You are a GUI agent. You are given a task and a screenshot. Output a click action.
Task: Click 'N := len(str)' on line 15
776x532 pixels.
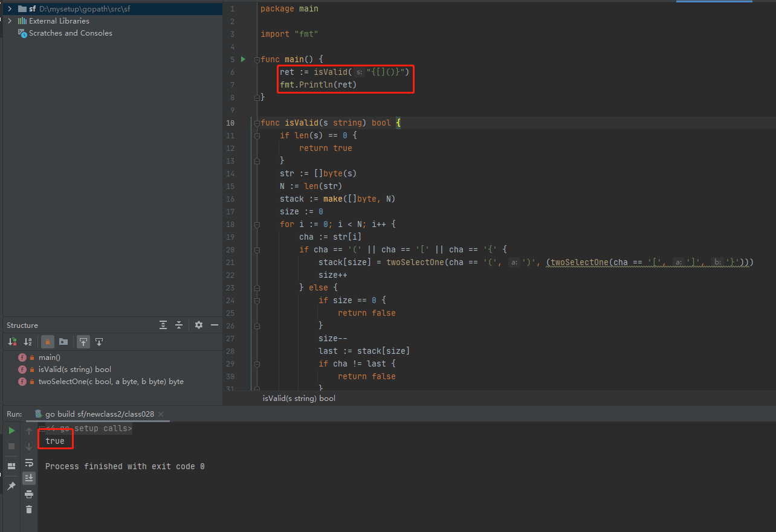click(311, 186)
